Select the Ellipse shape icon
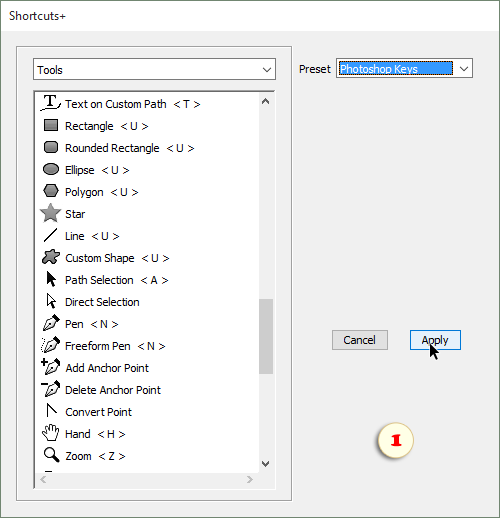Screen dimensions: 500x518 (51, 169)
